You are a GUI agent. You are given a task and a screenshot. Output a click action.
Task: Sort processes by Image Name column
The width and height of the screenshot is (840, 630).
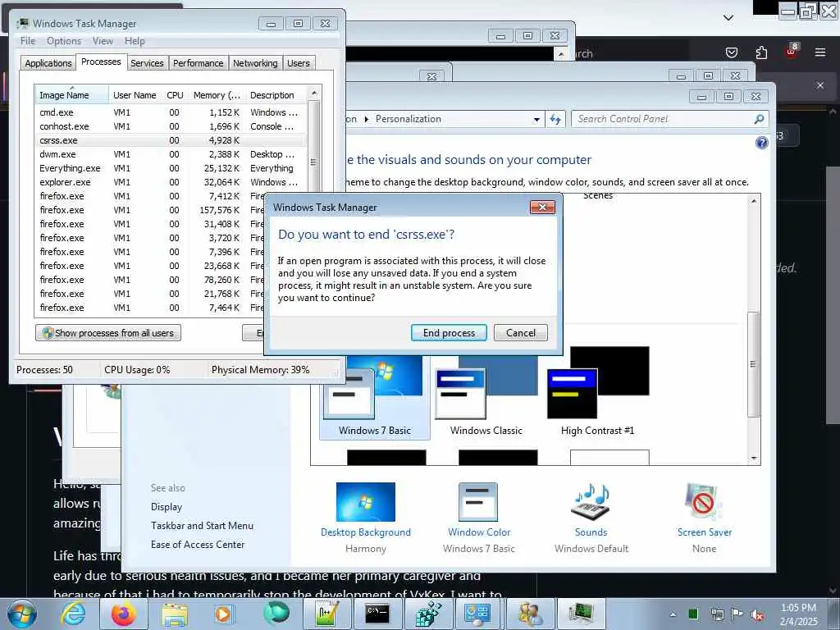point(71,95)
